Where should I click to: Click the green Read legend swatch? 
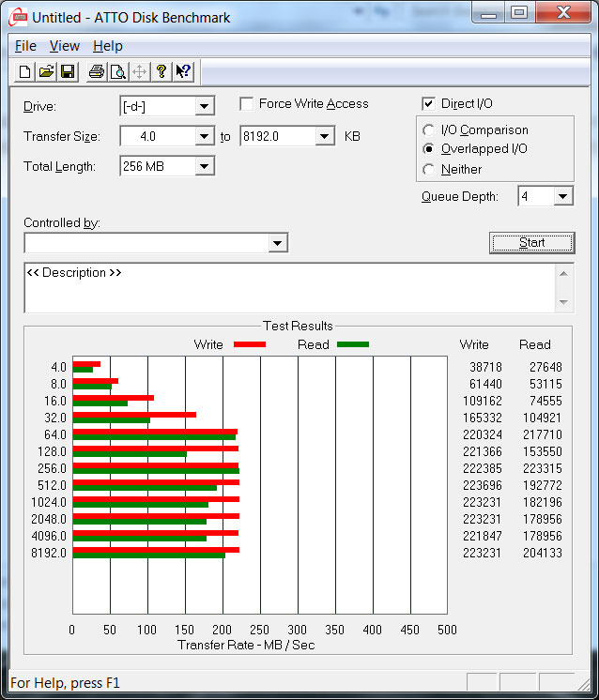[x=353, y=344]
